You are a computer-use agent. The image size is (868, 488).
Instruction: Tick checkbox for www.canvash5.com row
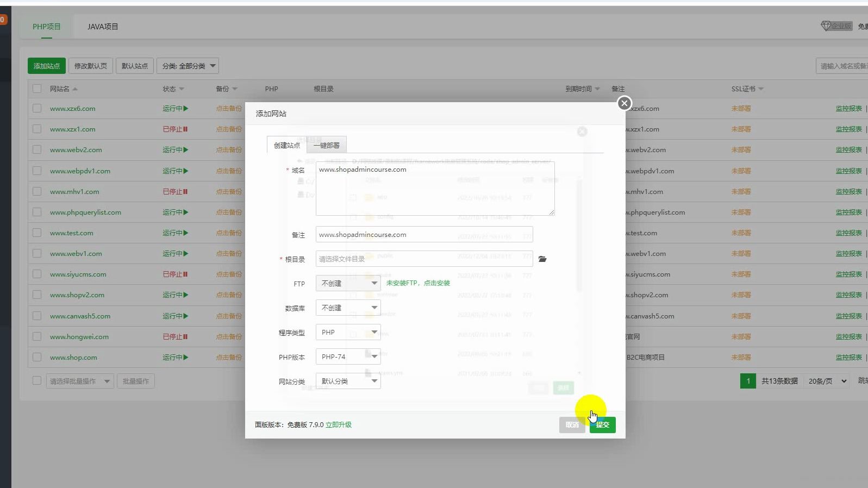[x=37, y=316]
